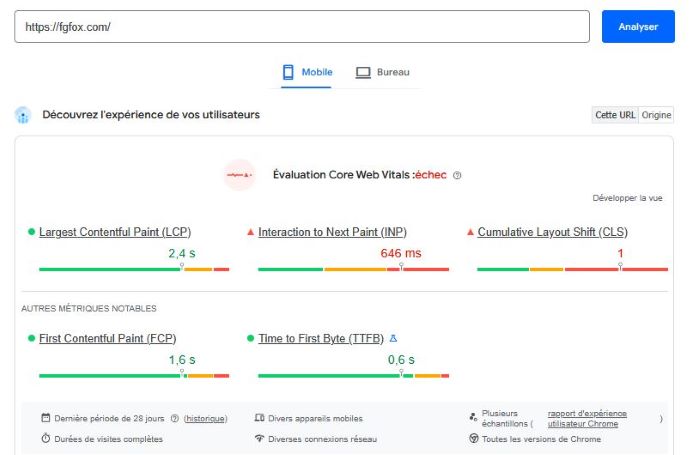Click the mobile phone icon
Image resolution: width=700 pixels, height=455 pixels.
[x=288, y=72]
